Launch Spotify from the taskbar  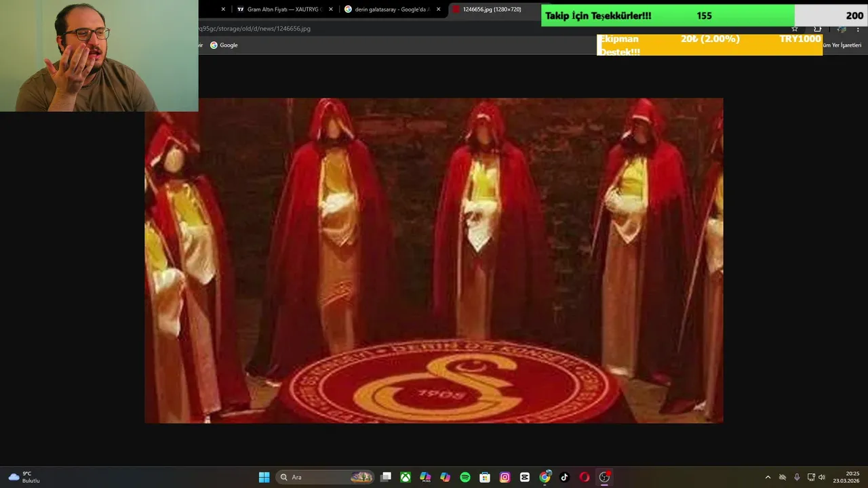[465, 477]
